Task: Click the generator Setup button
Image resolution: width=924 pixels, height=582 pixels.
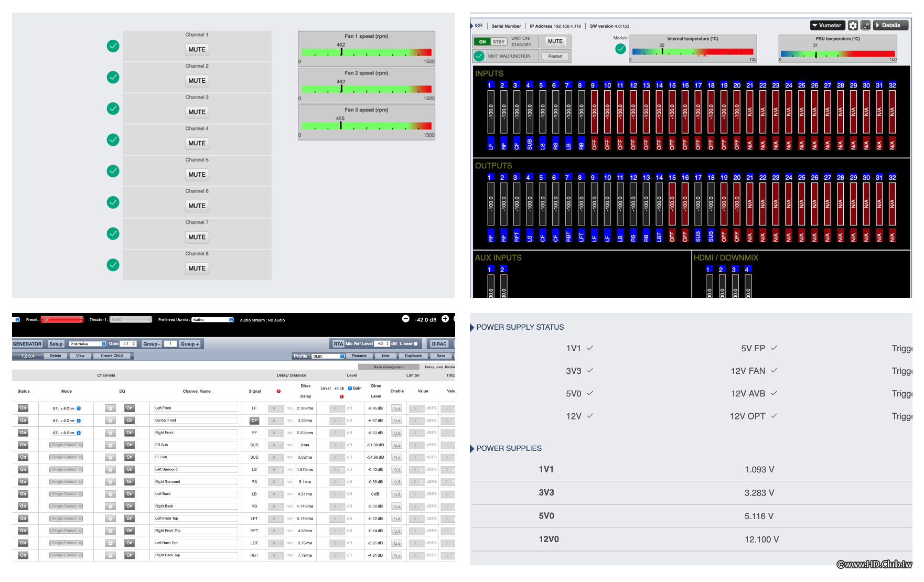Action: [x=56, y=344]
